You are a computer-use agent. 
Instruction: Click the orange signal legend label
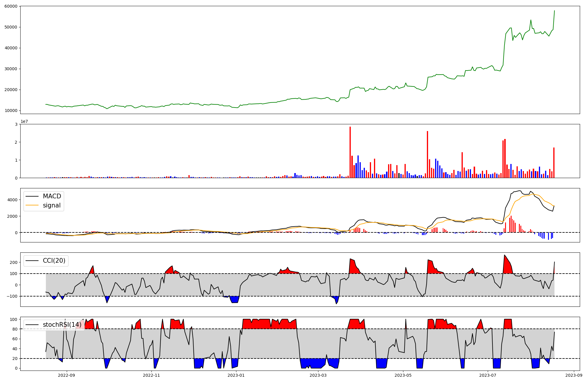click(52, 205)
